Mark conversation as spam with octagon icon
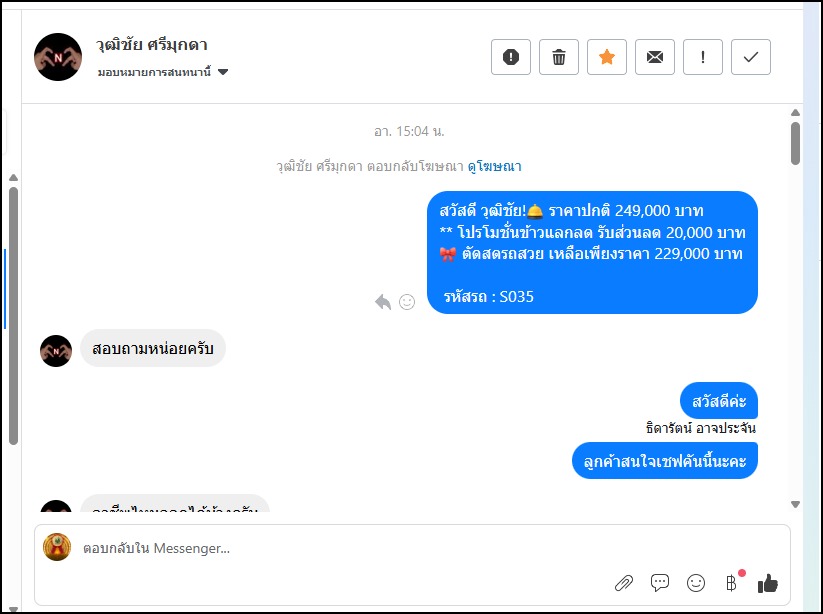The height and width of the screenshot is (614, 823). tap(511, 57)
